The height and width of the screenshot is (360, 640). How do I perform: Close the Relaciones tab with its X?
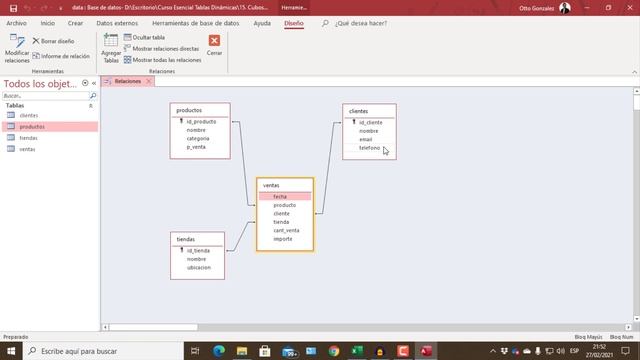coord(149,81)
